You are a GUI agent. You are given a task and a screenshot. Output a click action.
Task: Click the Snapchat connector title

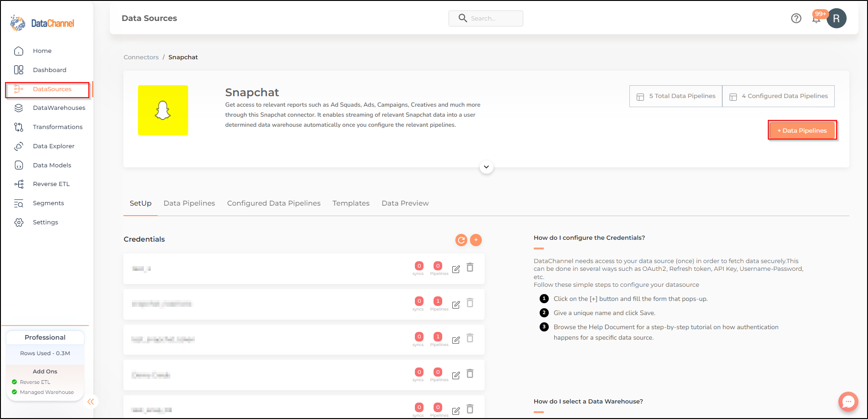tap(252, 93)
